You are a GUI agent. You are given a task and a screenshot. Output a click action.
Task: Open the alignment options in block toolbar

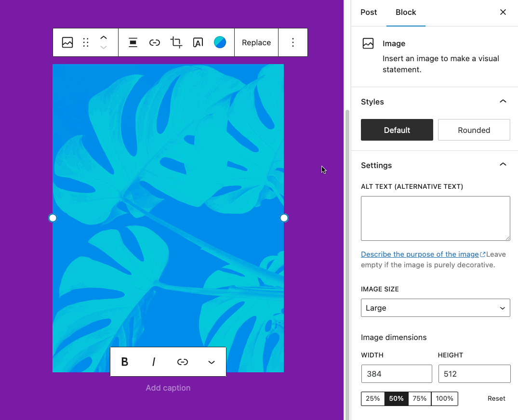(133, 42)
